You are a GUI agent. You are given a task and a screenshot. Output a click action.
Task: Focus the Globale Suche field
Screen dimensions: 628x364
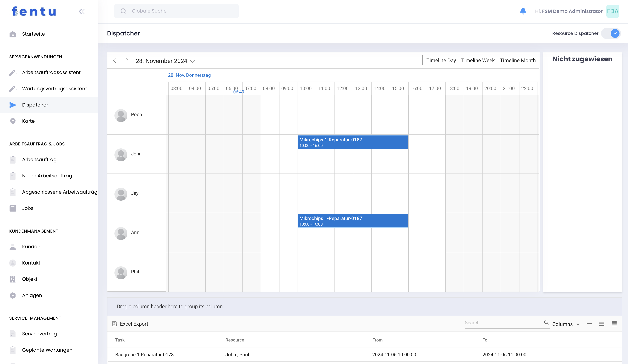176,11
